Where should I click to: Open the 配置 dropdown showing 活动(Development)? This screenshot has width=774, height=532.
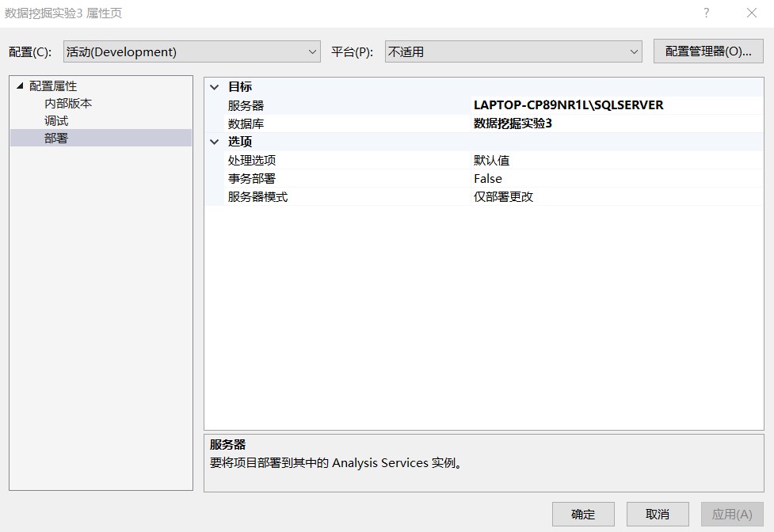(192, 51)
